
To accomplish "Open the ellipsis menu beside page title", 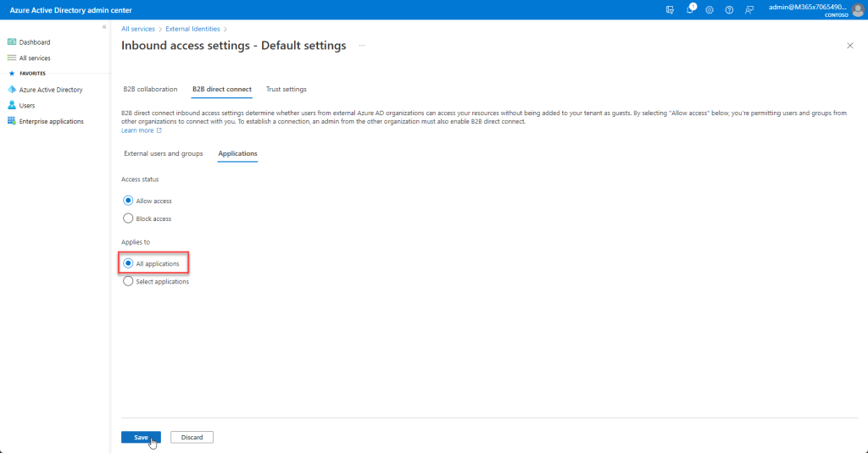I will click(362, 45).
